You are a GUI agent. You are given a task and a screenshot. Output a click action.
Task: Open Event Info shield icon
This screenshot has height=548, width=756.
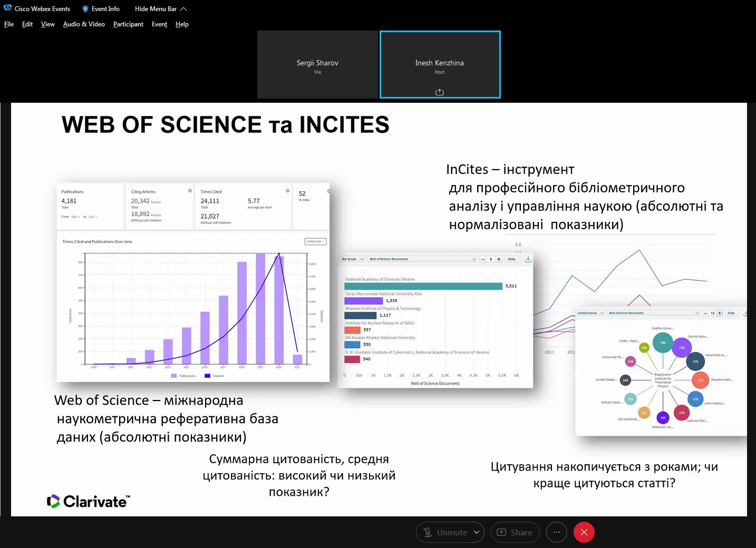coord(85,9)
